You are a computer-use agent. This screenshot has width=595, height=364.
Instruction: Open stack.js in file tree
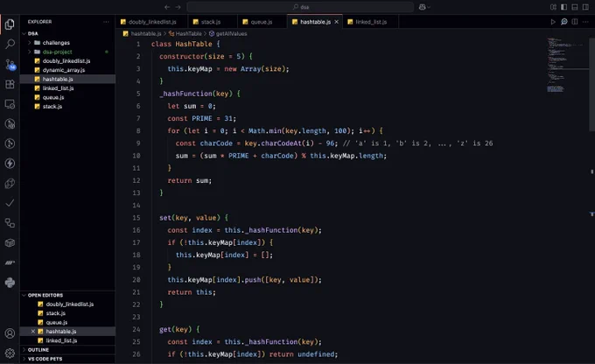66,106
